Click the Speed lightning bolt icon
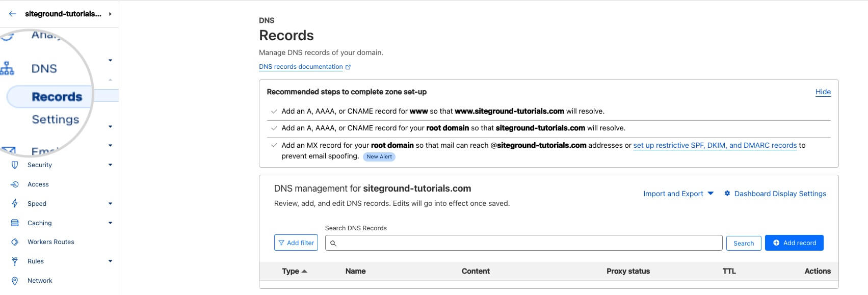Viewport: 868px width, 295px height. click(x=15, y=203)
